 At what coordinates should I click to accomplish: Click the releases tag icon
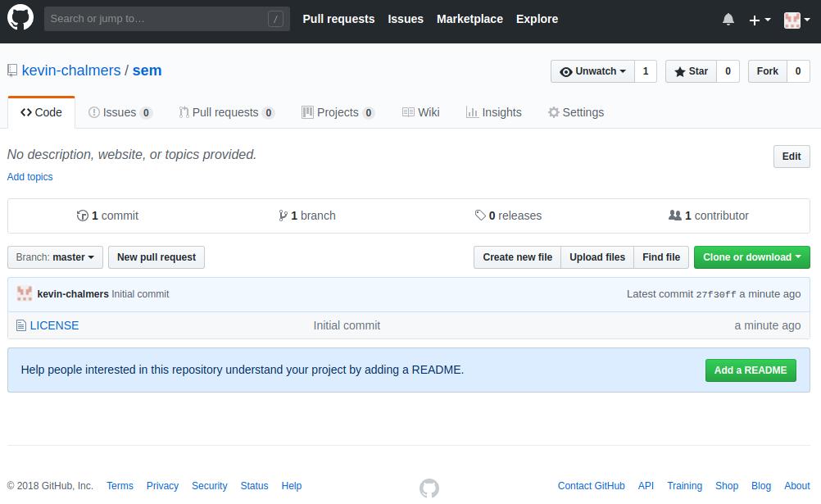pos(480,216)
